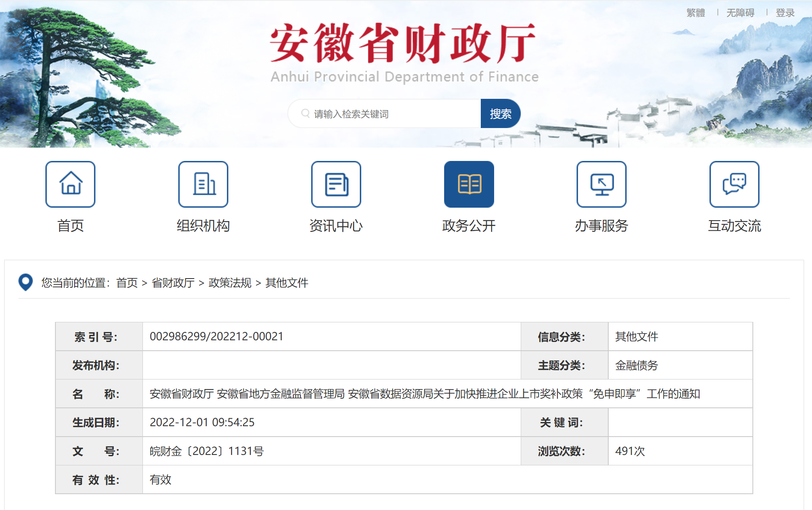Go to 首页 in the breadcrumb
This screenshot has height=510, width=812.
[x=127, y=283]
